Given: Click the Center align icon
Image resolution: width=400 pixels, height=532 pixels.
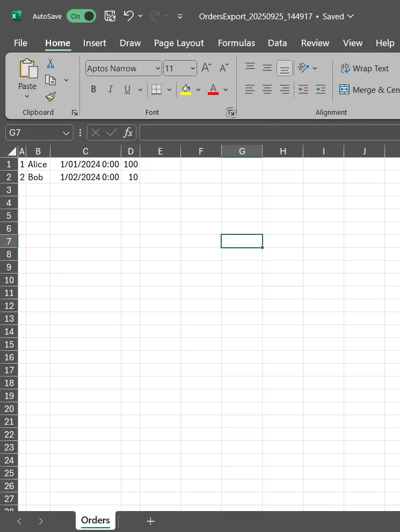Looking at the screenshot, I should [267, 90].
